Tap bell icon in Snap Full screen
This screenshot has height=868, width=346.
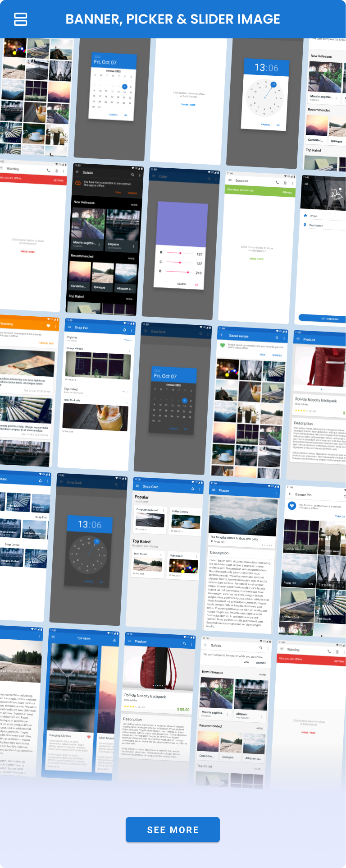(x=125, y=330)
